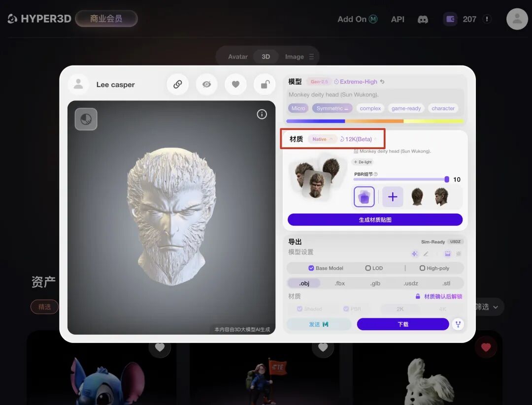Click the blue segment of generation progress bar

tap(316, 121)
